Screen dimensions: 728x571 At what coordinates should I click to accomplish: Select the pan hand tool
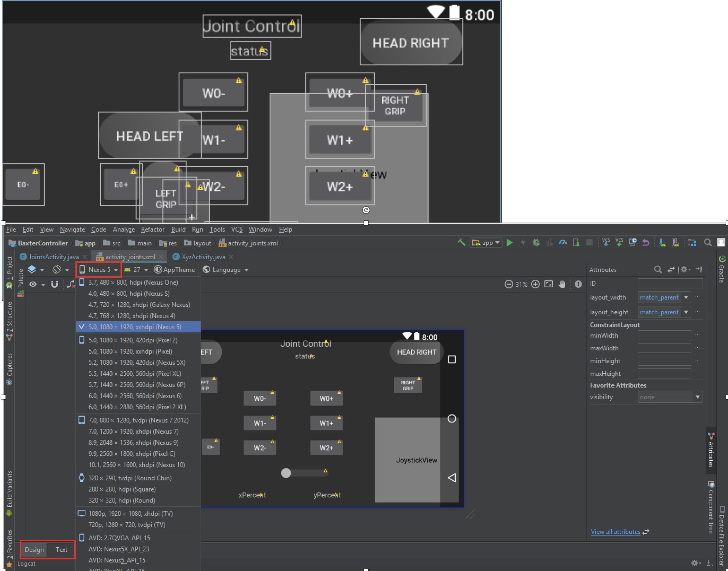(x=562, y=284)
